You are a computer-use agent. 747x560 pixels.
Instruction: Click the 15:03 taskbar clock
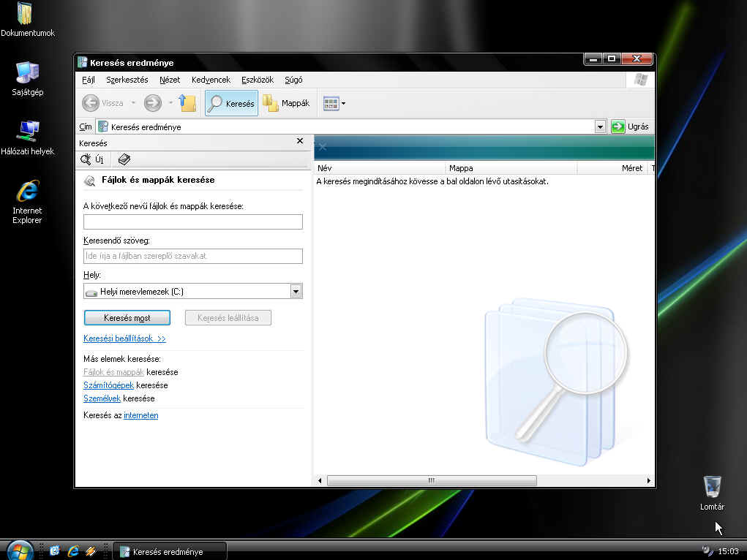pos(729,551)
